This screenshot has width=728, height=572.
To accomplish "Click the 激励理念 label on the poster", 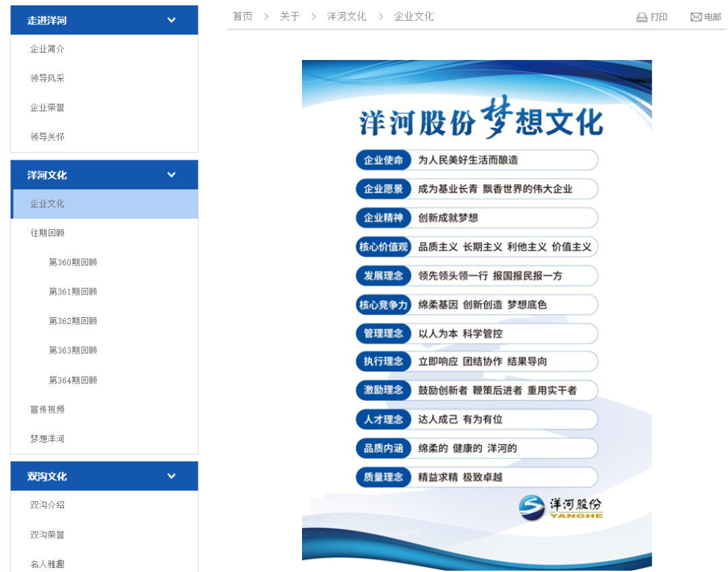I will 384,390.
